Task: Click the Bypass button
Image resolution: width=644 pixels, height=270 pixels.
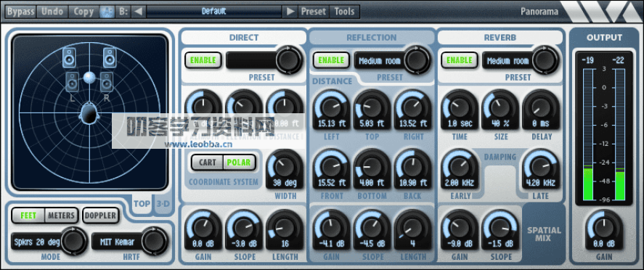Action: [20, 12]
